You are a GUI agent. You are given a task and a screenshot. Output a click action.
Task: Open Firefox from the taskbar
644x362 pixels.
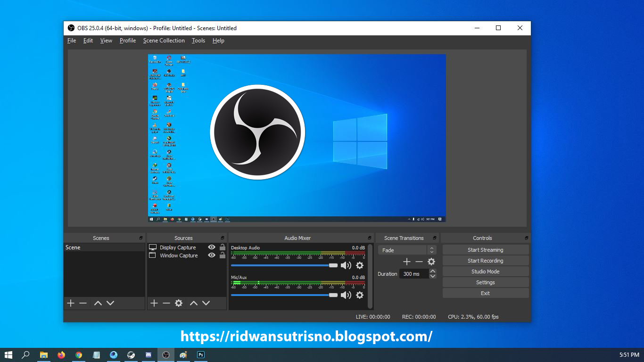(x=61, y=355)
